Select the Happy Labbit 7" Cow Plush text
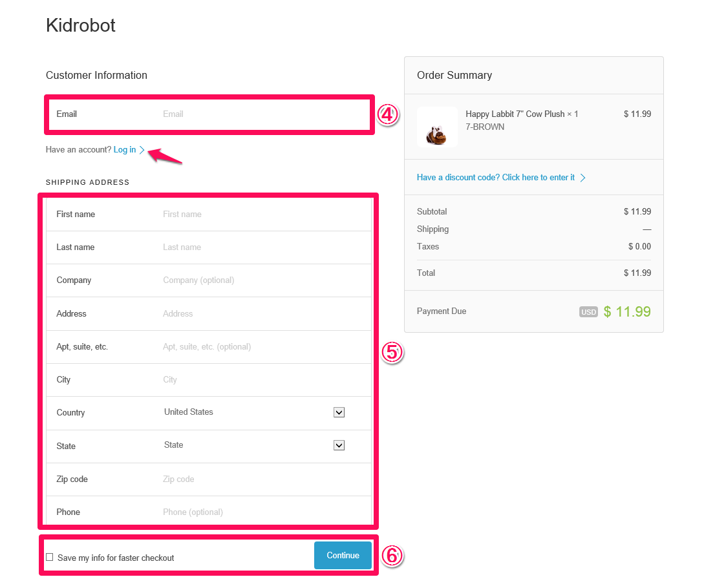The height and width of the screenshot is (588, 715). (x=515, y=114)
